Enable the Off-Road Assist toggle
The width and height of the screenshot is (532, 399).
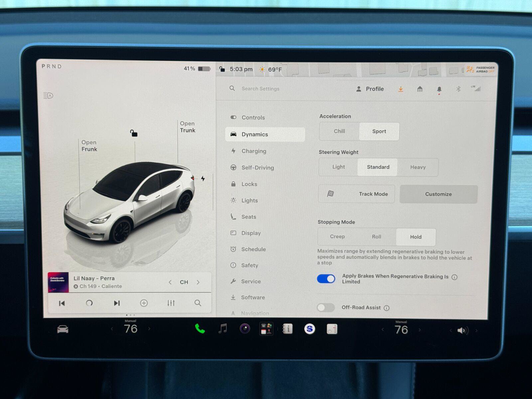326,307
